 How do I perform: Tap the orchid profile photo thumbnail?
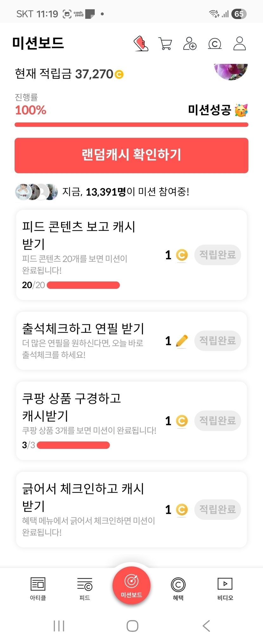tap(231, 71)
